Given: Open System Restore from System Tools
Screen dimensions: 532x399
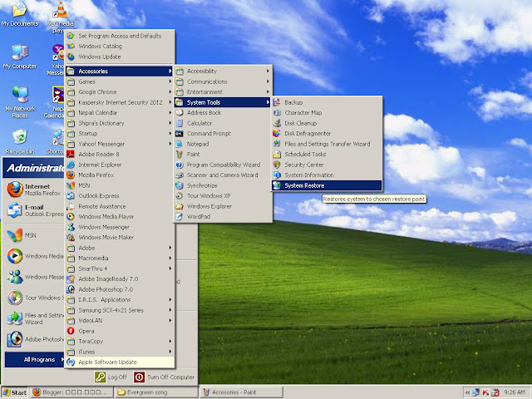Looking at the screenshot, I should [x=327, y=185].
